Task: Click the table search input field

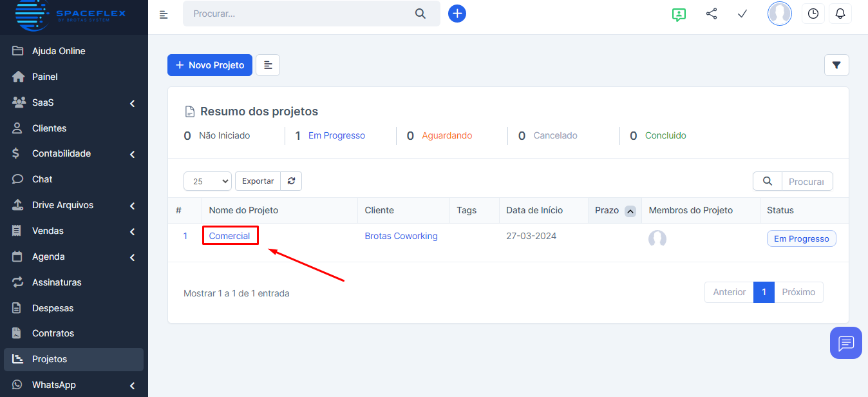Action: (806, 182)
